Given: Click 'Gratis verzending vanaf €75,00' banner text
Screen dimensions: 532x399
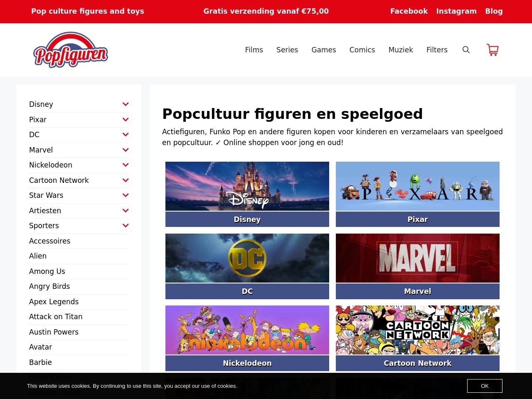Looking at the screenshot, I should point(266,11).
